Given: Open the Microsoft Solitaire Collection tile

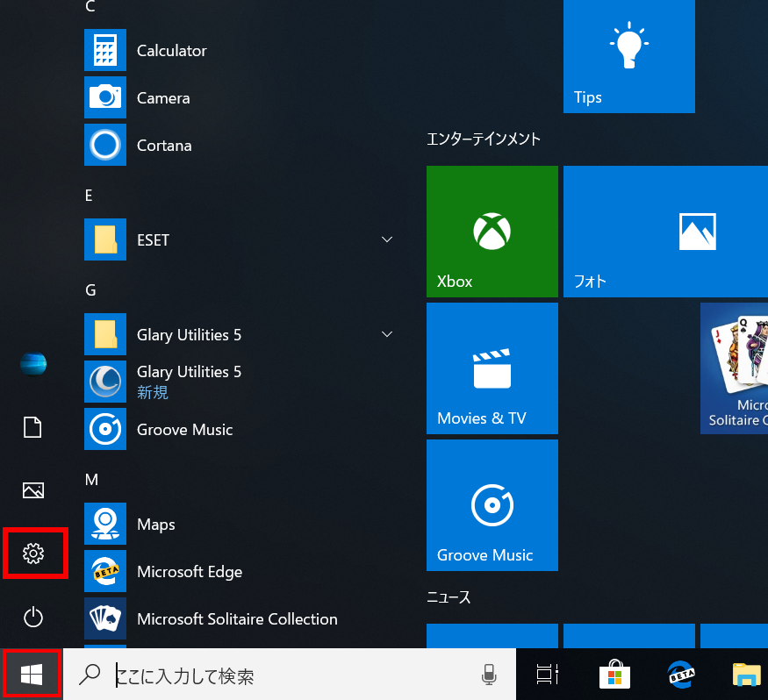Looking at the screenshot, I should (x=734, y=368).
